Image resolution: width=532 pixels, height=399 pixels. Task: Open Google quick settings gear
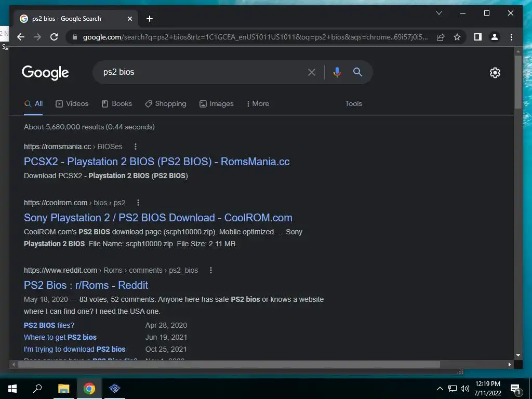coord(495,73)
